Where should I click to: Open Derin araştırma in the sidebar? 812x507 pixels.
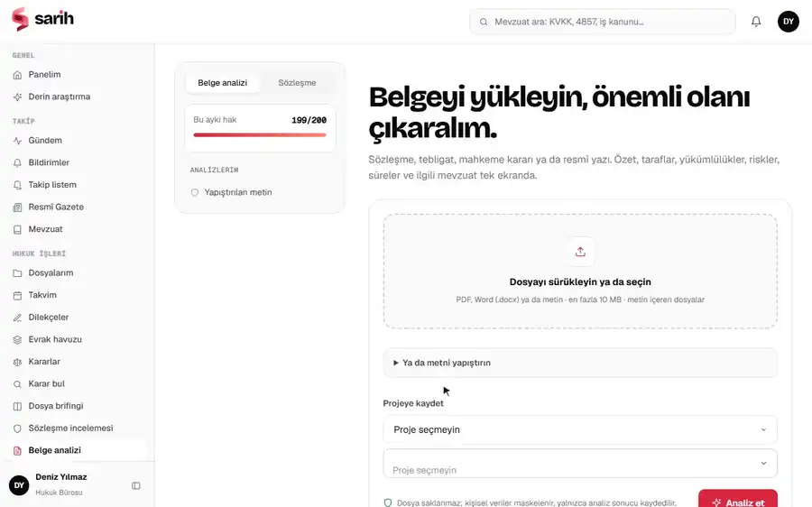point(78,97)
